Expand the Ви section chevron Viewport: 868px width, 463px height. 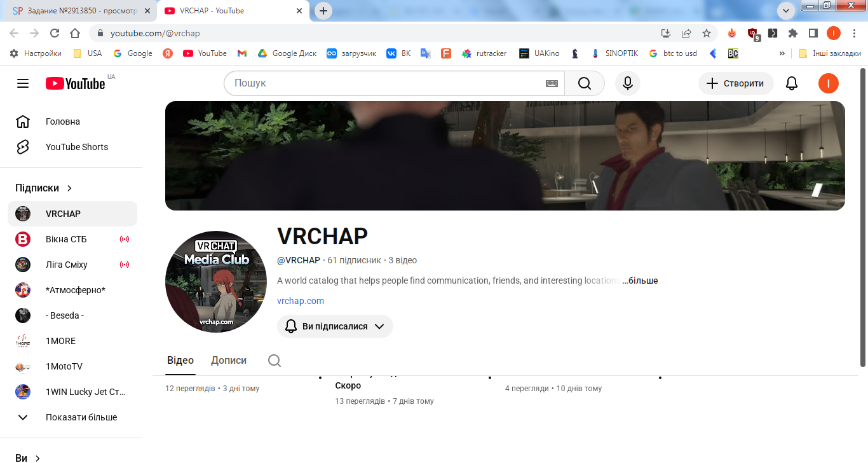click(37, 458)
